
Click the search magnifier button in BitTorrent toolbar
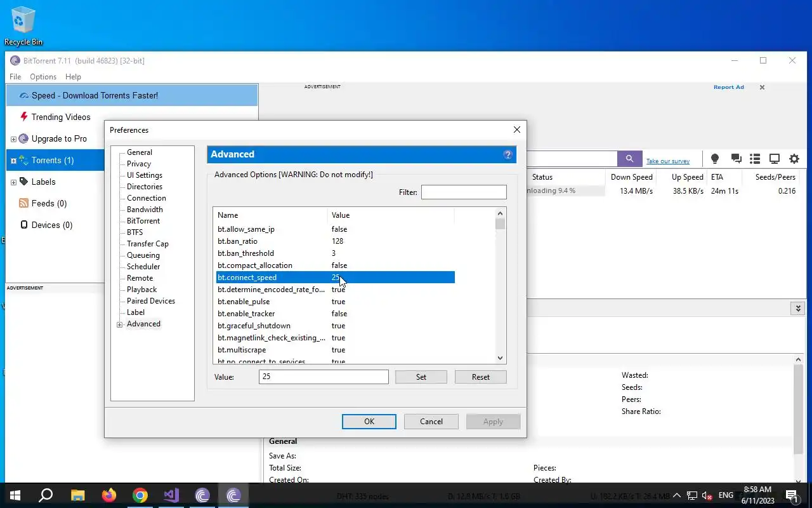pyautogui.click(x=629, y=159)
